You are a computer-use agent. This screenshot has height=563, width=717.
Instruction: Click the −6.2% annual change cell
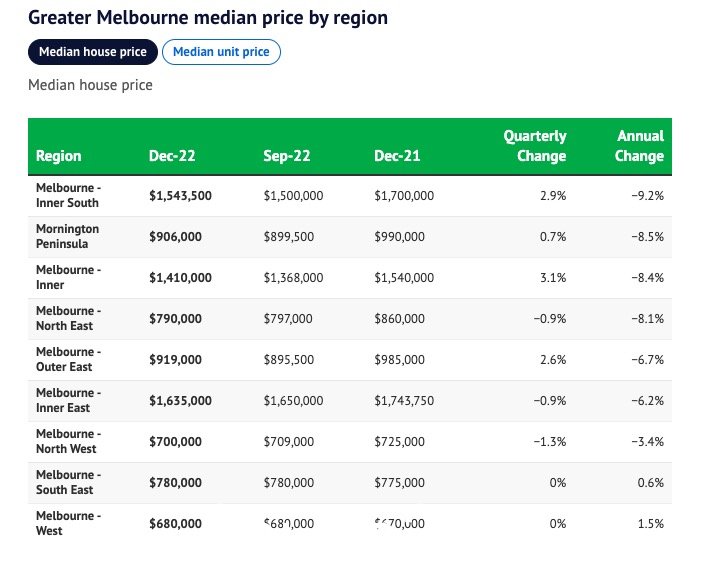[x=647, y=401]
